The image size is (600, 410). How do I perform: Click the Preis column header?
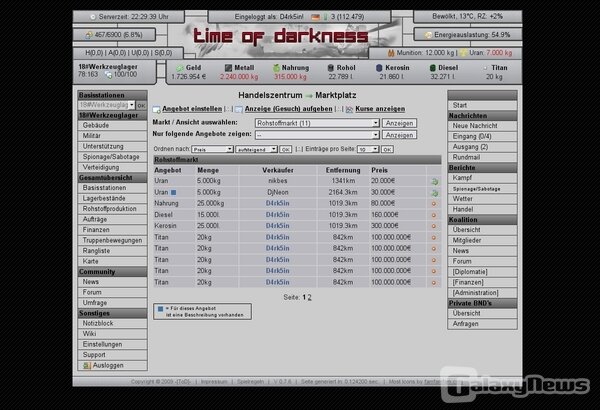[379, 170]
